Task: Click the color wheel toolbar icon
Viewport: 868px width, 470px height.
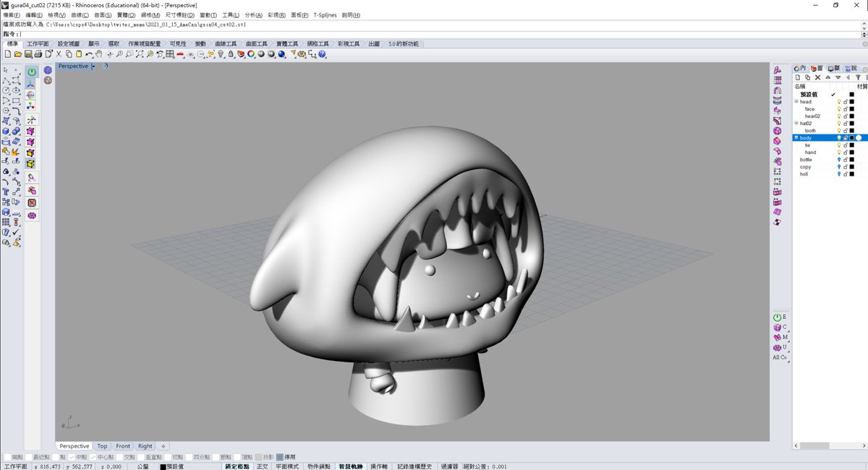Action: pyautogui.click(x=250, y=54)
